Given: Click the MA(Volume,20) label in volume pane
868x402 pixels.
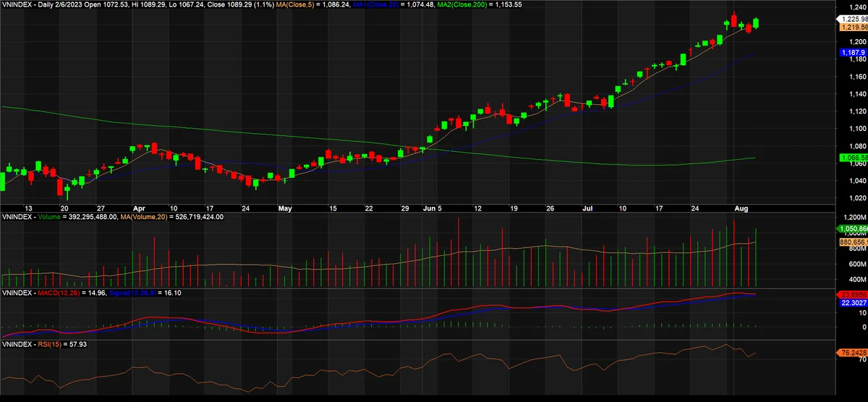Looking at the screenshot, I should (x=143, y=216).
